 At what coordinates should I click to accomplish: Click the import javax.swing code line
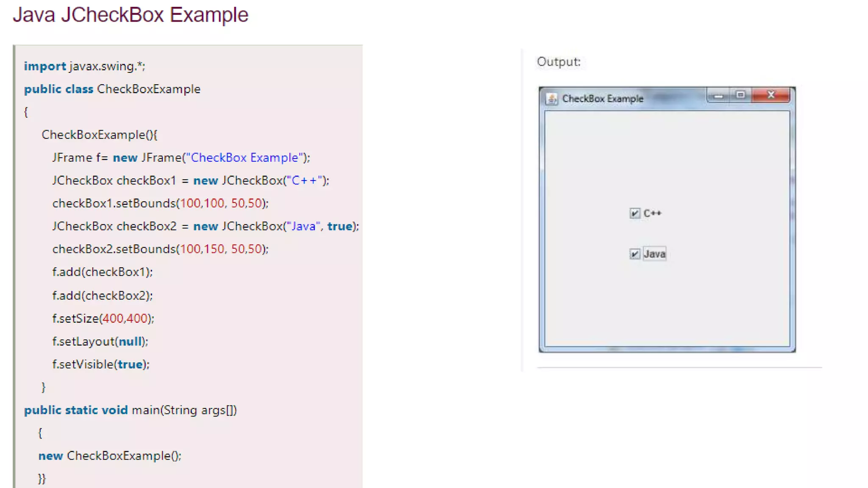pos(84,66)
